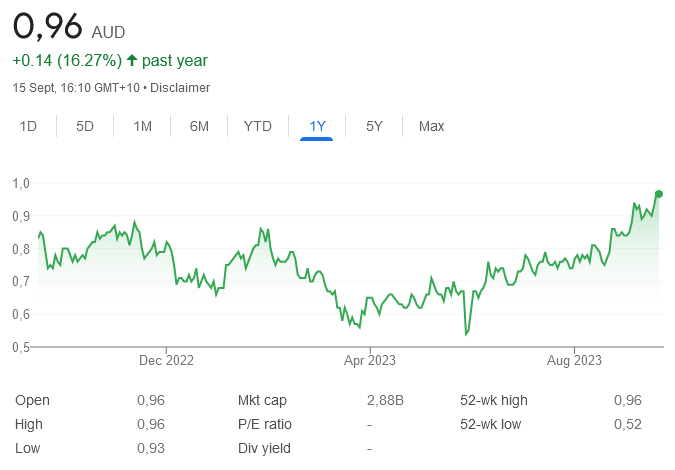
Task: Choose the 1M chart range
Action: (x=142, y=126)
